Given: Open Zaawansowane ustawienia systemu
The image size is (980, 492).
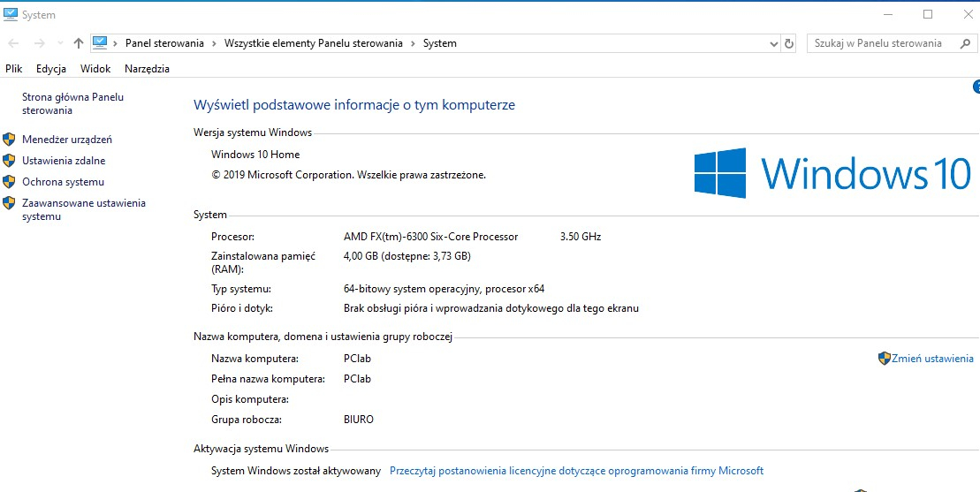Looking at the screenshot, I should pos(84,210).
